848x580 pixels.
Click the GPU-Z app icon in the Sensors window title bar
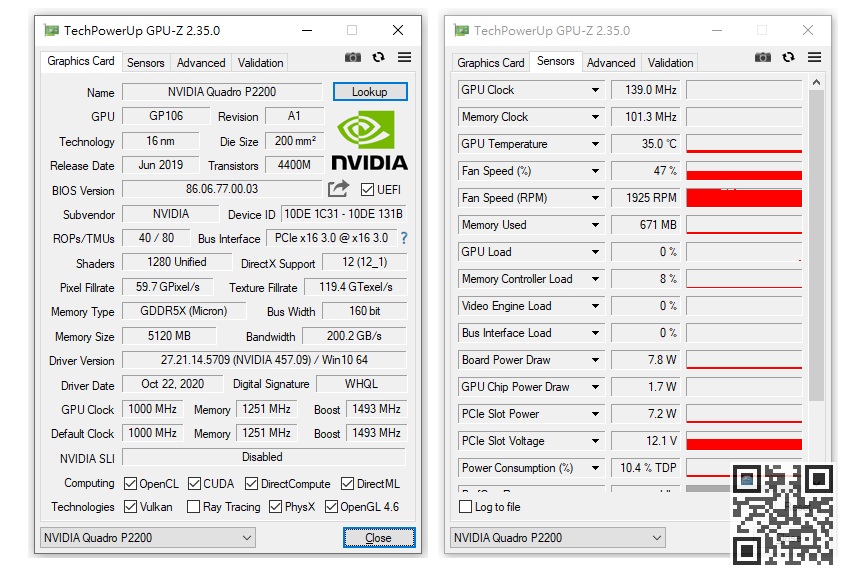pyautogui.click(x=461, y=30)
